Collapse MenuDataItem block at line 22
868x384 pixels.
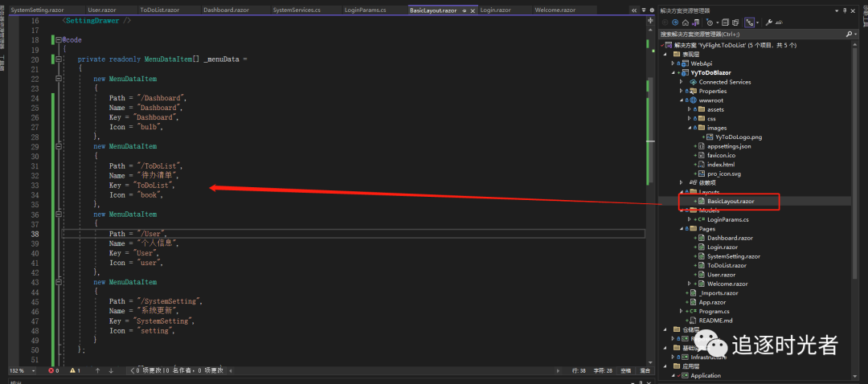click(59, 79)
